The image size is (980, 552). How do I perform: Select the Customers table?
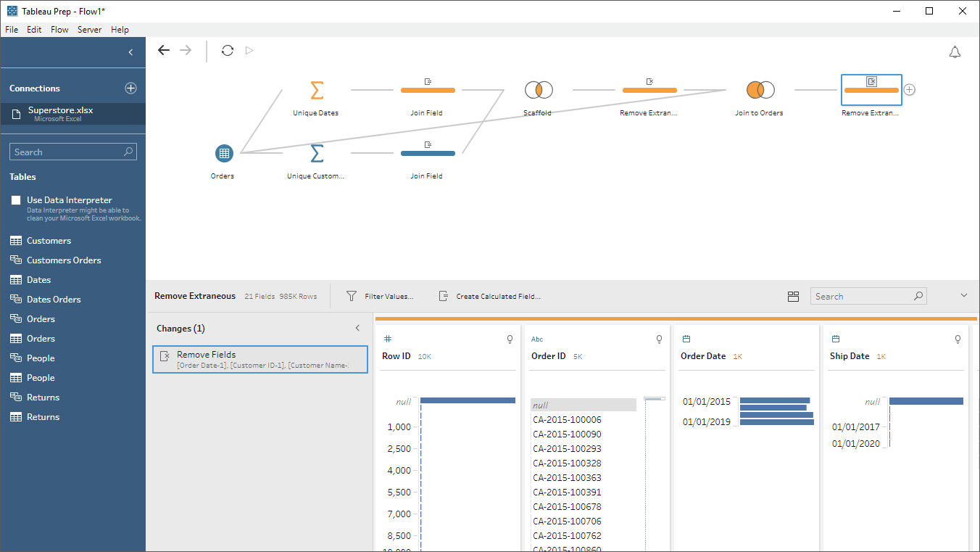pyautogui.click(x=49, y=240)
